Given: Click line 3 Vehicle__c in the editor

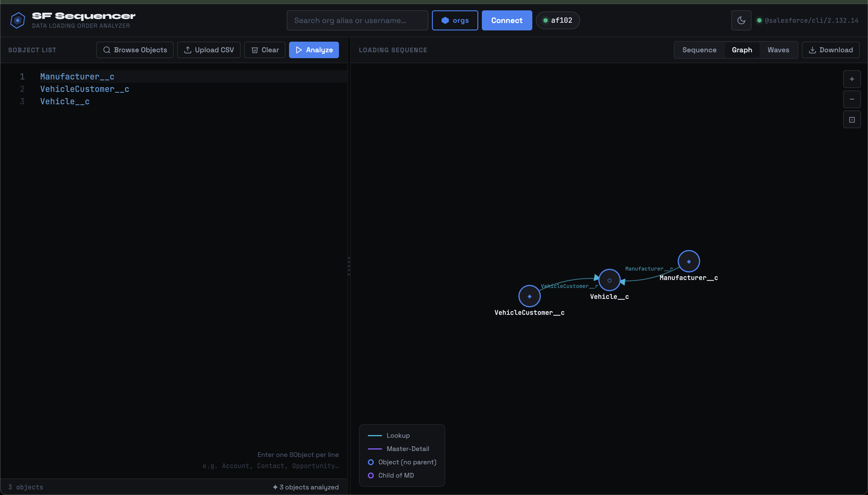Looking at the screenshot, I should tap(65, 101).
